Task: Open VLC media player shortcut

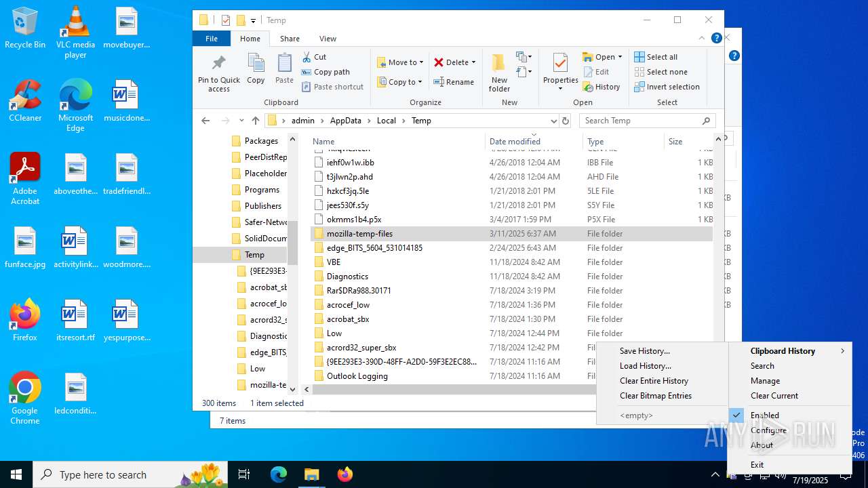Action: point(75,33)
